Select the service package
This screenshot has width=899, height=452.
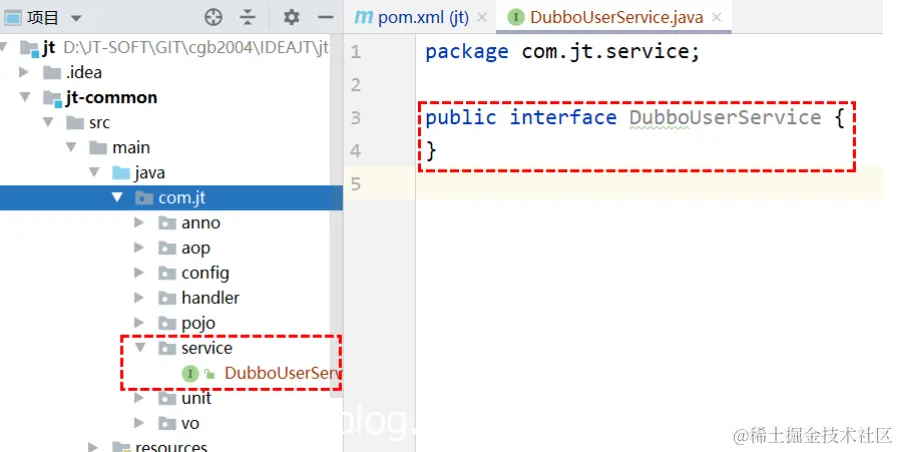pos(207,348)
